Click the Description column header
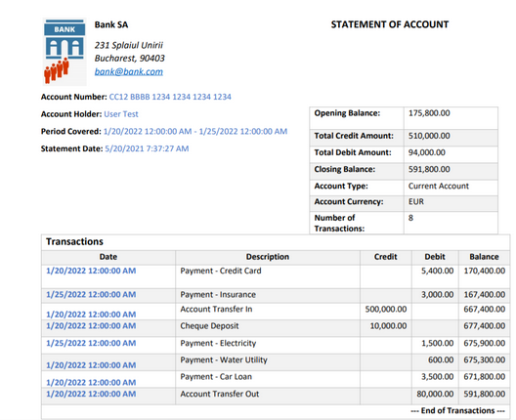516x420 pixels. pos(268,257)
